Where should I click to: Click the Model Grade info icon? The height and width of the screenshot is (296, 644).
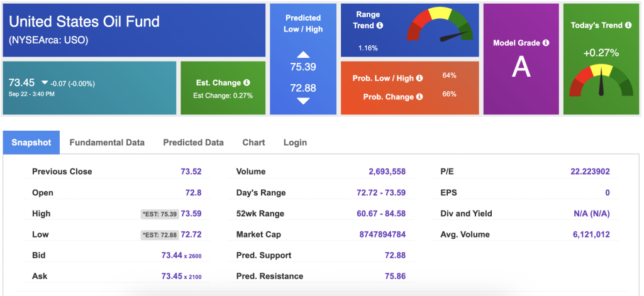(x=545, y=43)
